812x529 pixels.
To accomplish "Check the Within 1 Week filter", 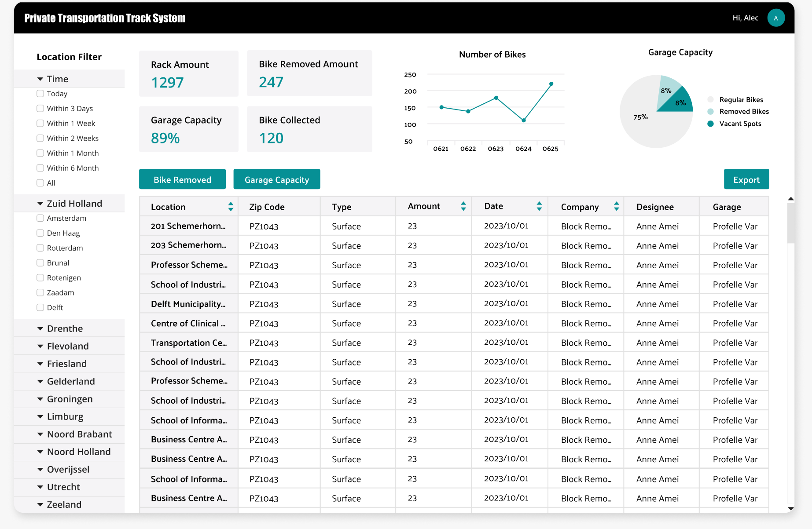I will point(40,124).
